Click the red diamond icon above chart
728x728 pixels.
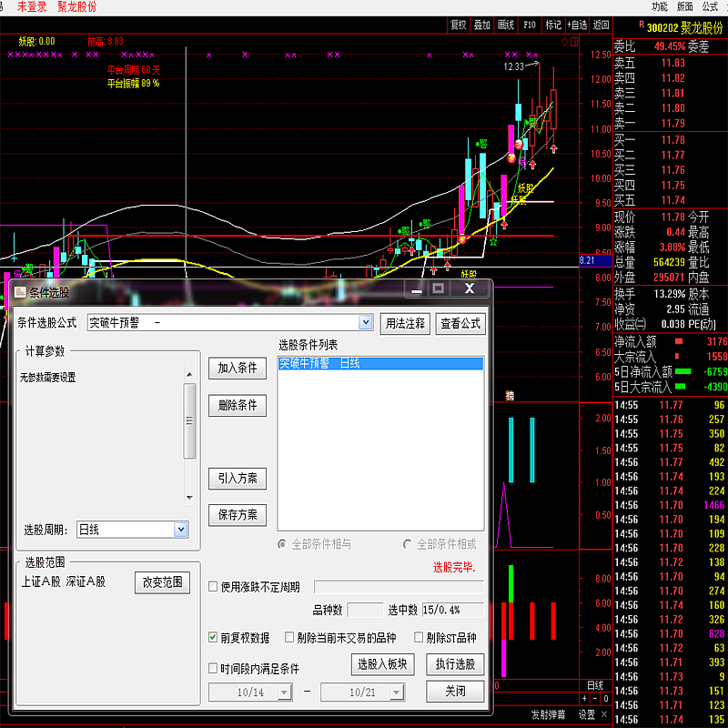pos(564,41)
